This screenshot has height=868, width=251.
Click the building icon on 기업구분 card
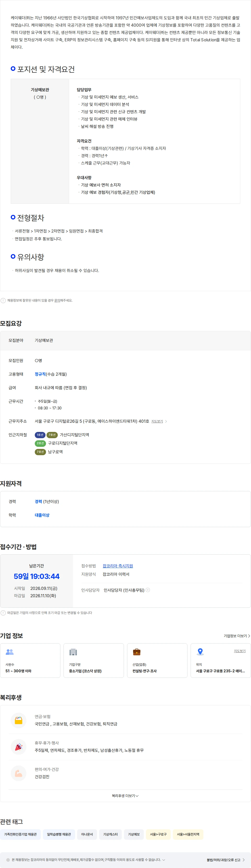click(x=73, y=652)
